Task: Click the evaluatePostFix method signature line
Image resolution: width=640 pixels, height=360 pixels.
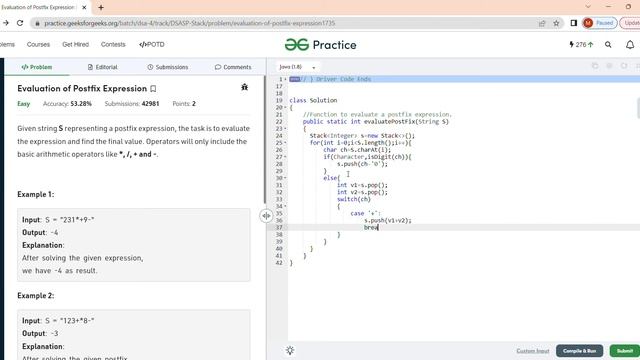Action: [x=376, y=122]
